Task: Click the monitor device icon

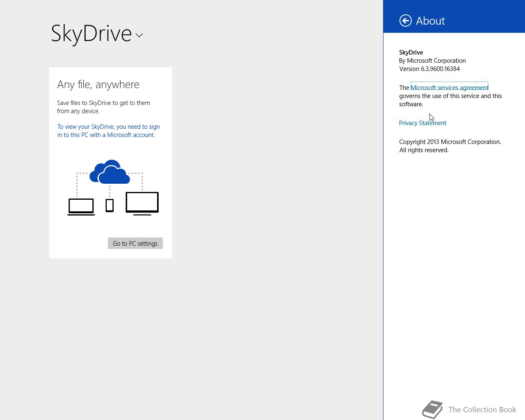Action: click(142, 203)
